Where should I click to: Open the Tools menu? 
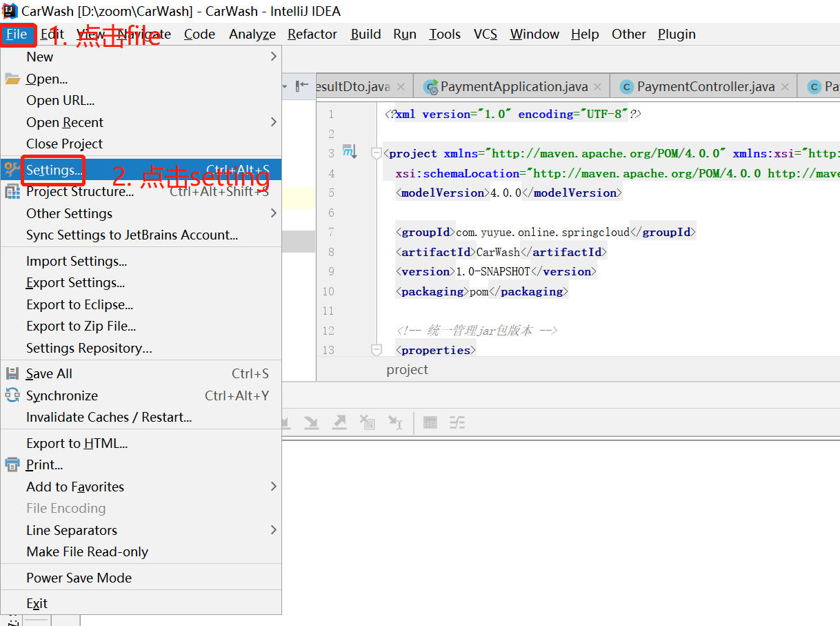445,34
